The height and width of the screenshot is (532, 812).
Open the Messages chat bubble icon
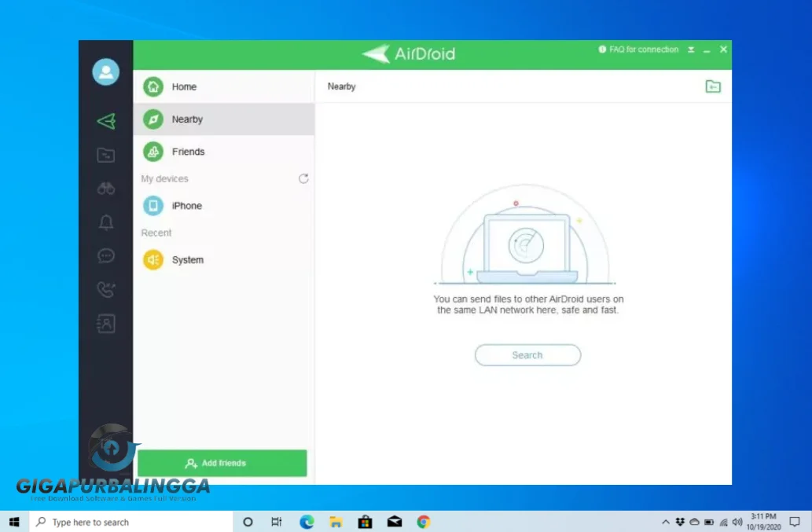point(105,255)
